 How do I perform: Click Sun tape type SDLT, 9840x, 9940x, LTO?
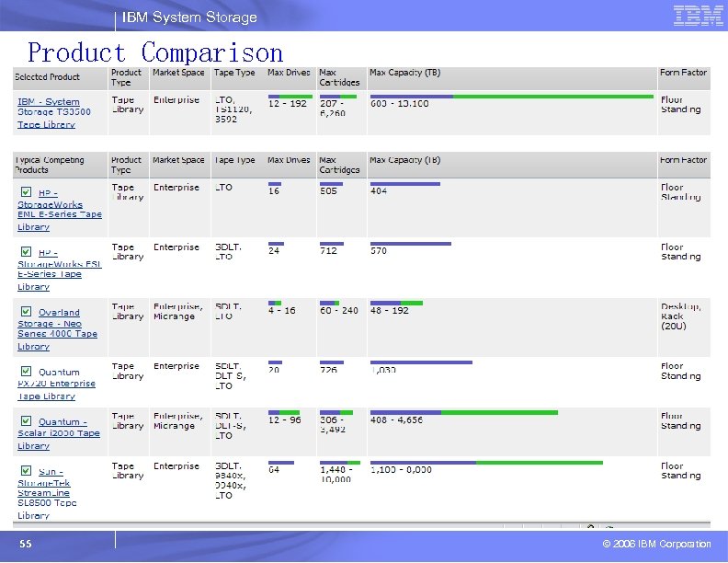click(231, 481)
